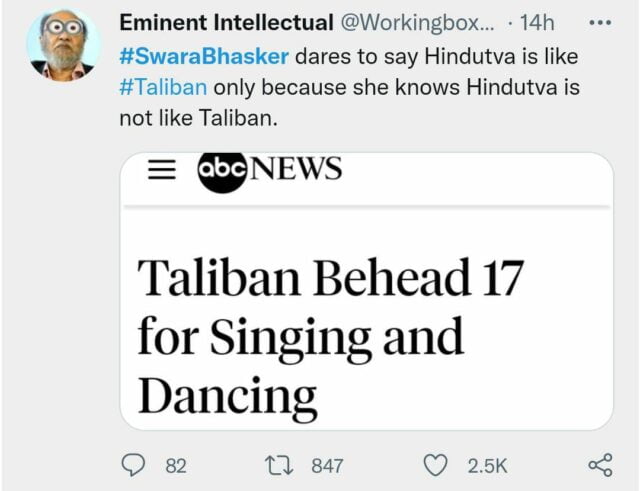The height and width of the screenshot is (491, 640).
Task: Click the reply speech bubble icon
Action: [x=133, y=465]
